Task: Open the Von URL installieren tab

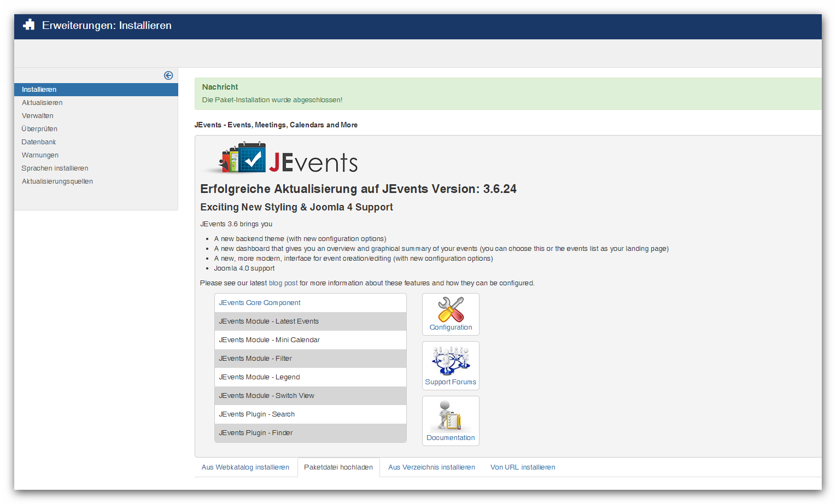Action: coord(523,467)
